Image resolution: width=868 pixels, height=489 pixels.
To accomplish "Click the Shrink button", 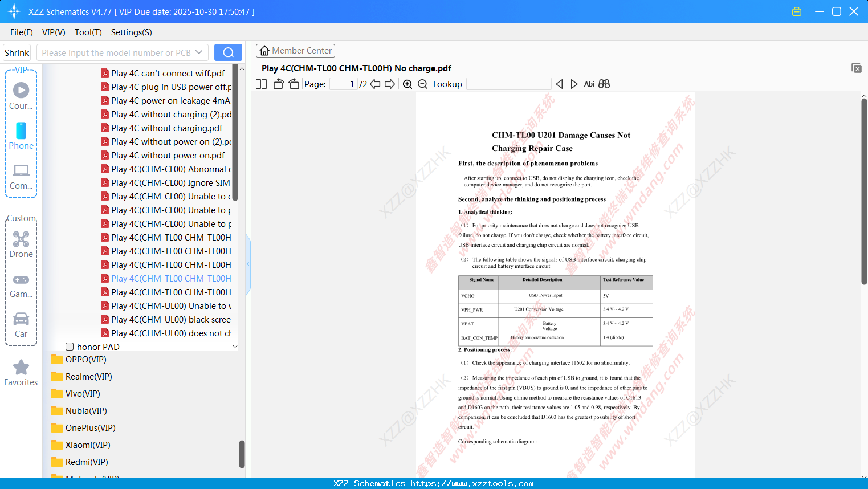I will pyautogui.click(x=17, y=52).
